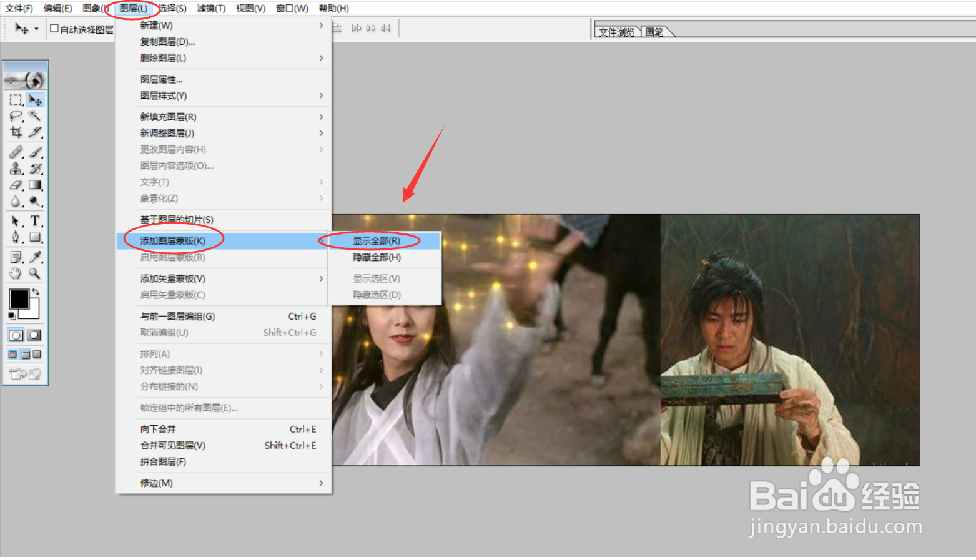
Task: Select the Lasso tool
Action: pos(16,116)
